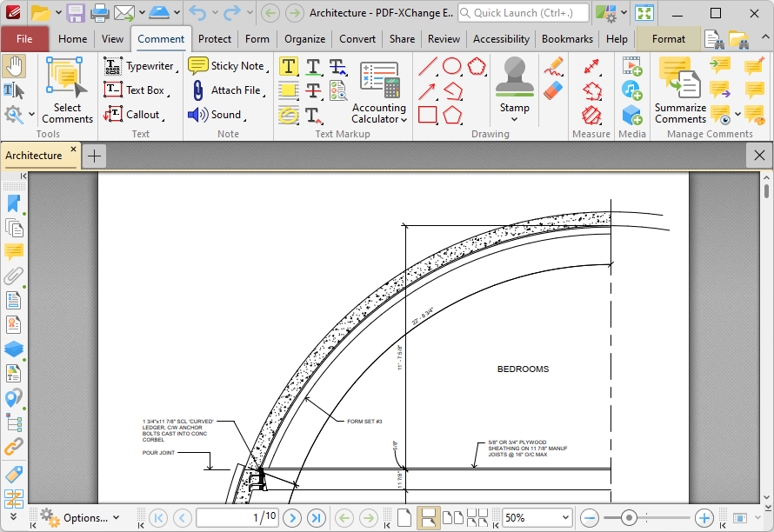Expand the Undo history dropdown
This screenshot has height=532, width=774.
[215, 13]
